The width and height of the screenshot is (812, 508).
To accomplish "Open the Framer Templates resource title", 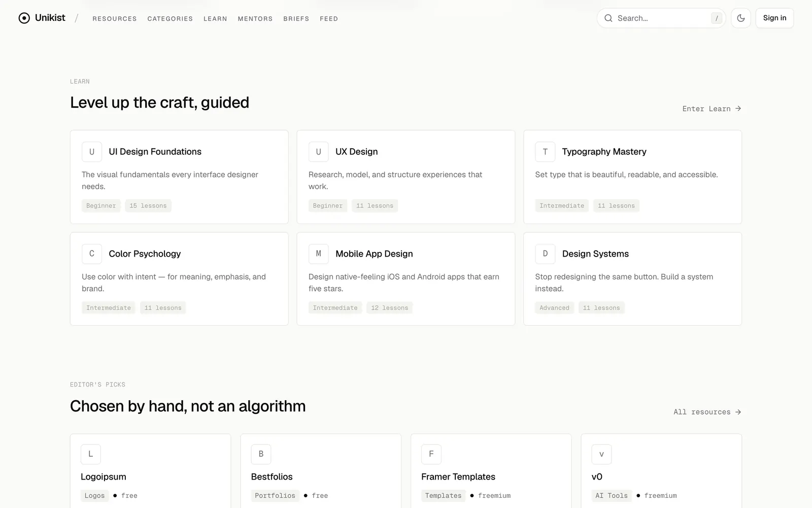I will (x=458, y=477).
